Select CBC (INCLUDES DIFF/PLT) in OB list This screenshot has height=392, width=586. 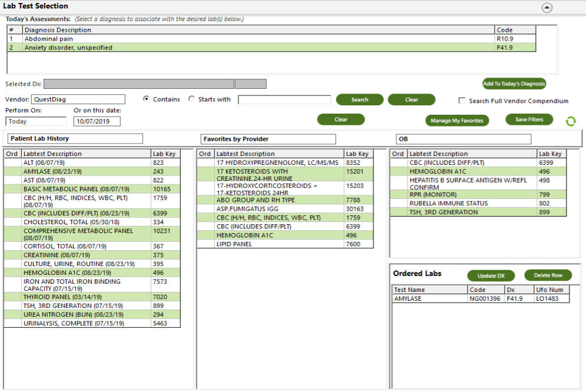pyautogui.click(x=478, y=162)
